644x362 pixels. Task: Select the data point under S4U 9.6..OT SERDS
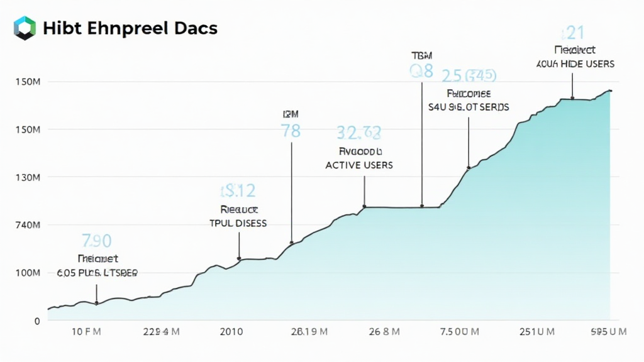pyautogui.click(x=469, y=167)
